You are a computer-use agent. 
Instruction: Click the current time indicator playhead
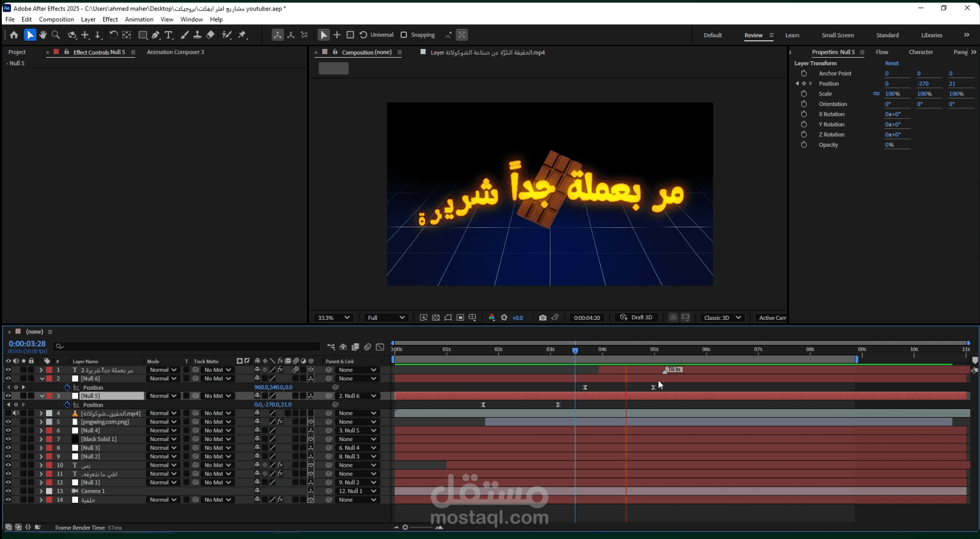tap(575, 350)
